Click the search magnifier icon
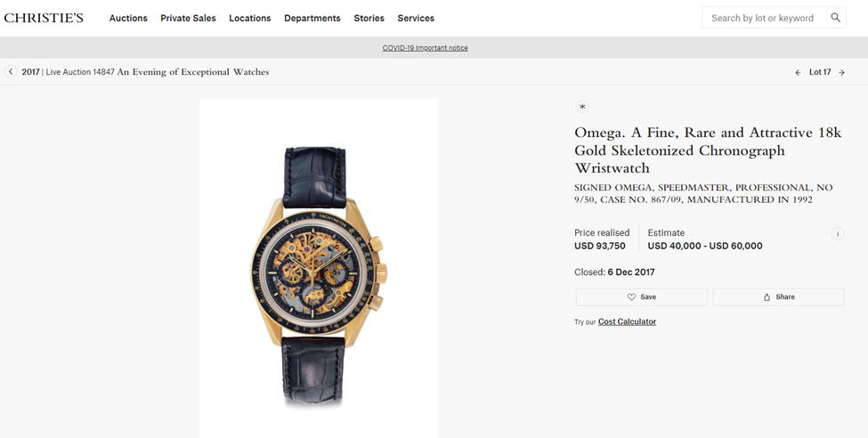Viewport: 868px width, 438px height. coord(835,18)
